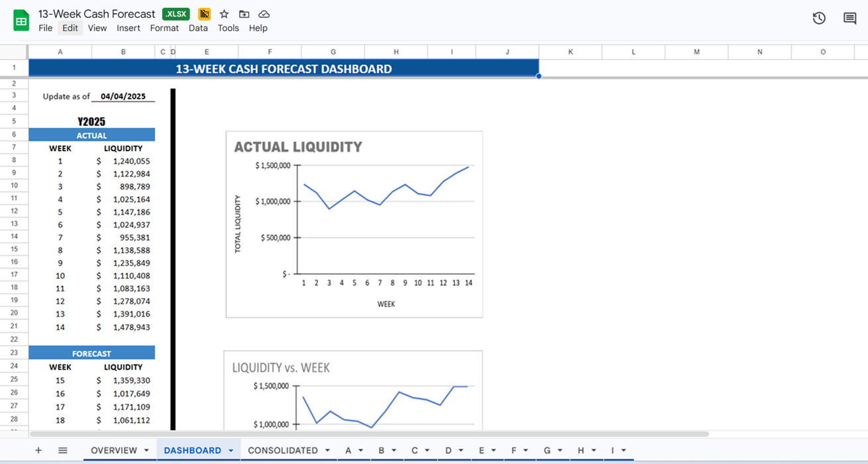Click the .XLSX file format badge
Image resolution: width=868 pixels, height=464 pixels.
pyautogui.click(x=176, y=14)
